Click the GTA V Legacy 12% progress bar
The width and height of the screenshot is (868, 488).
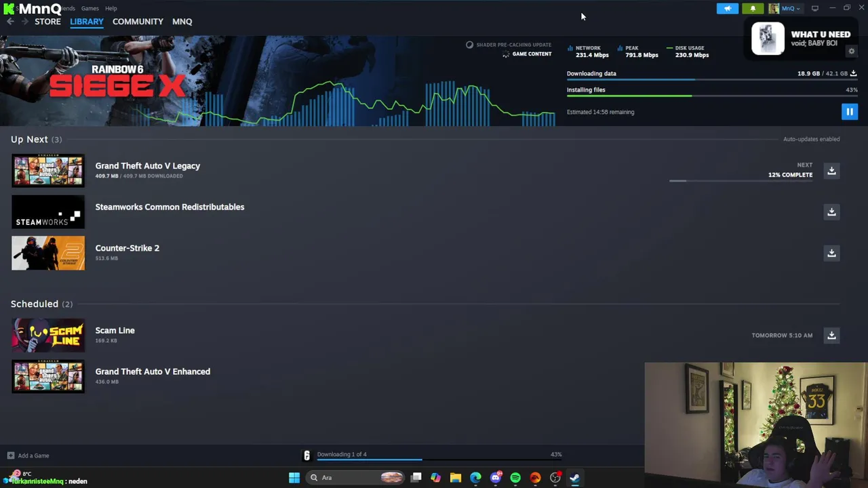click(741, 181)
